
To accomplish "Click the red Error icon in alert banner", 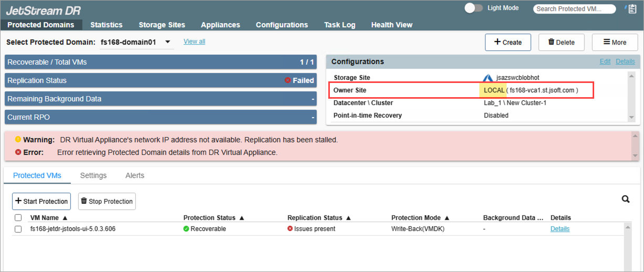I will (x=18, y=152).
